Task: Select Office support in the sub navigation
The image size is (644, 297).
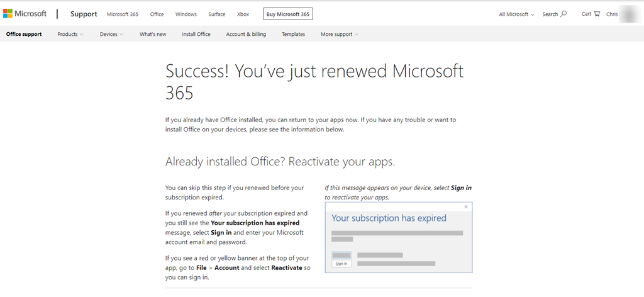Action: point(24,34)
